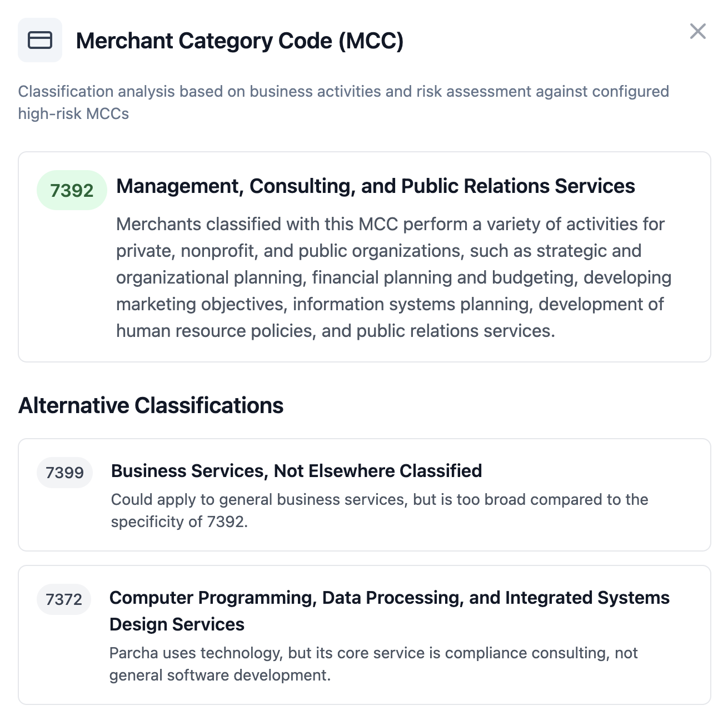Screen dimensions: 728x725
Task: Close the Merchant Category Code panel
Action: pyautogui.click(x=697, y=31)
